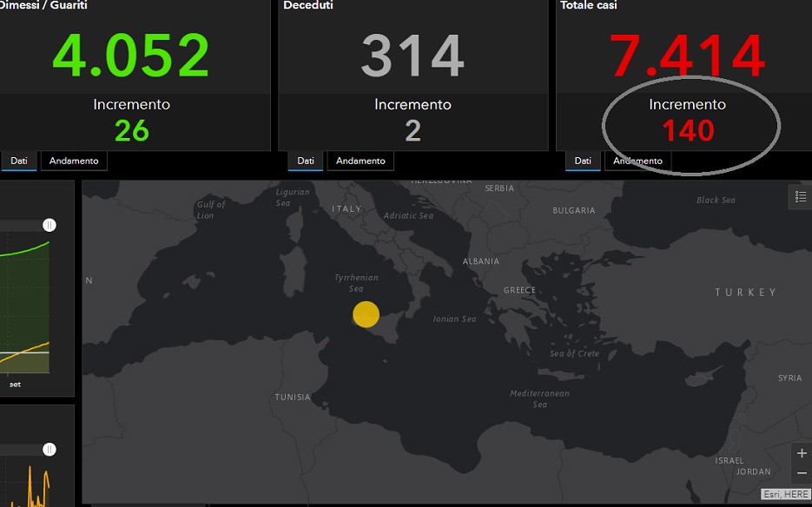Open the map legend list icon
The width and height of the screenshot is (812, 507).
point(801,197)
